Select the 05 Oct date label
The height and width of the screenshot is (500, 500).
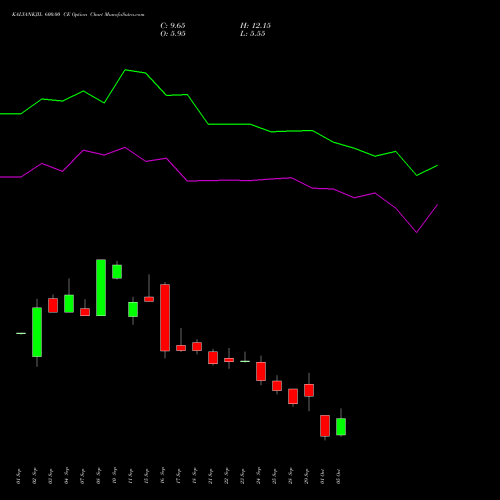pos(339,476)
